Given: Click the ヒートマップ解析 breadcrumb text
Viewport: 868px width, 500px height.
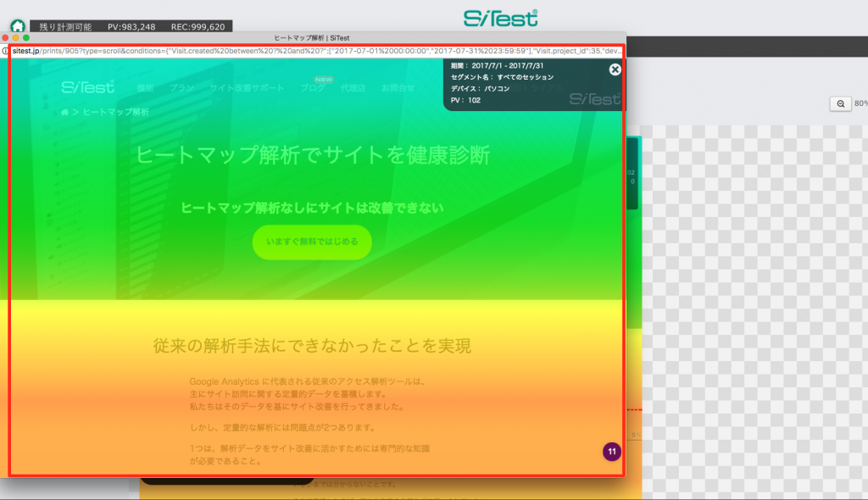Looking at the screenshot, I should (x=115, y=112).
